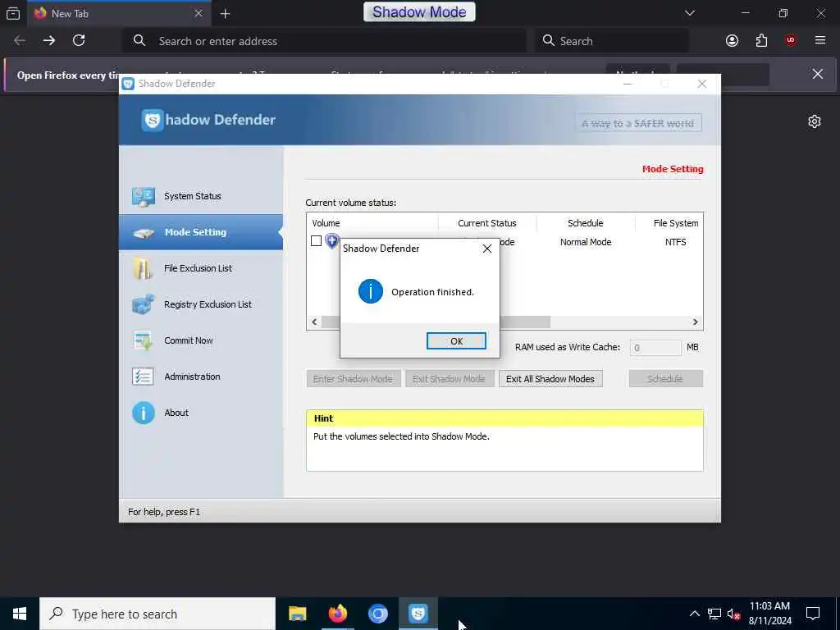Click the Firefox Search box
Image resolution: width=840 pixels, height=630 pixels.
click(611, 41)
